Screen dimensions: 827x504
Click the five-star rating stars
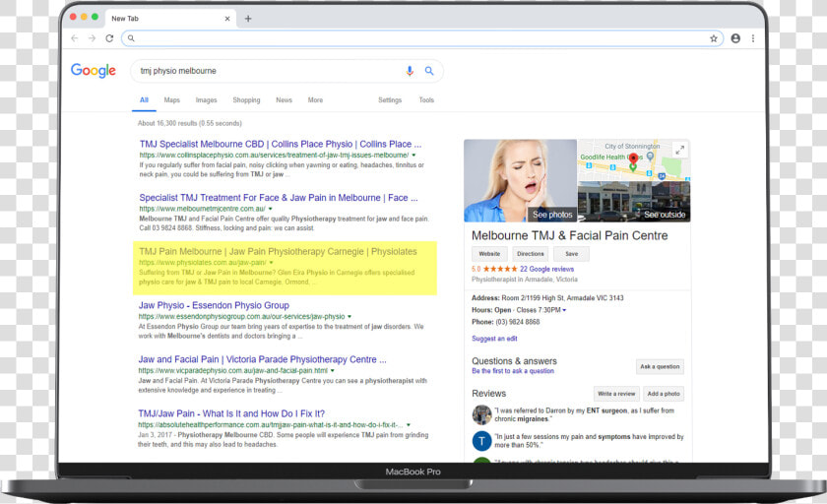pos(500,269)
